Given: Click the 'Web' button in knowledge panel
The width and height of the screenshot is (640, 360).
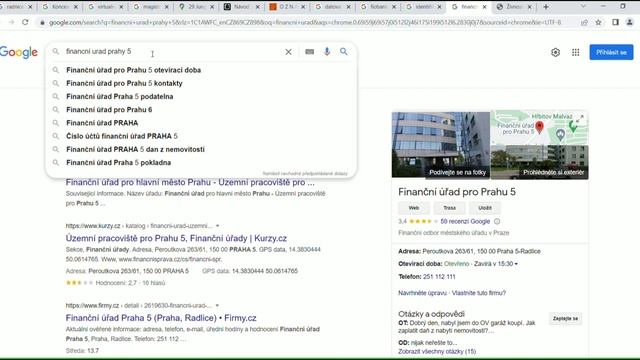Looking at the screenshot, I should tap(414, 208).
